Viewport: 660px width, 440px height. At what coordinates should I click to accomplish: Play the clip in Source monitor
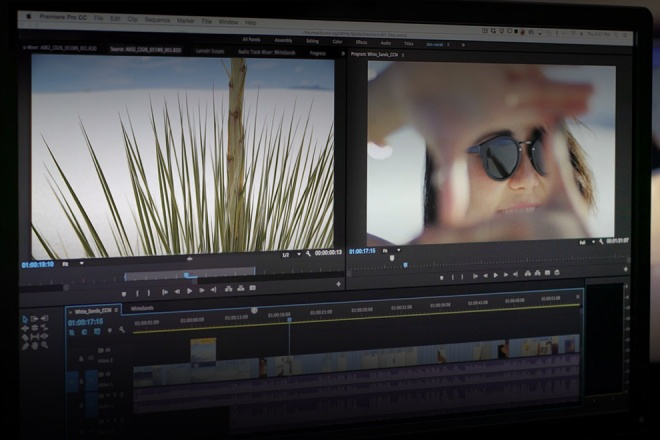pos(189,291)
